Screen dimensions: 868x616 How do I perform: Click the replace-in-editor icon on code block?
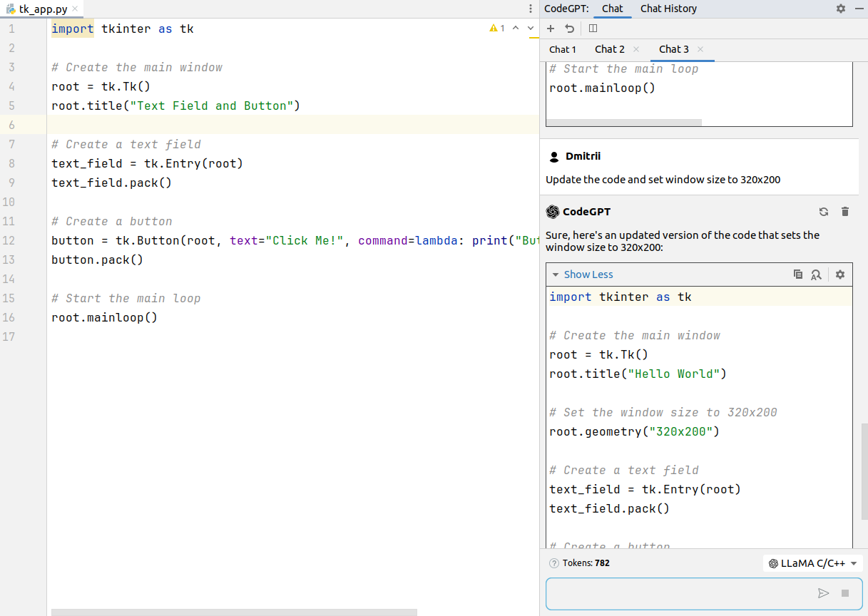coord(816,274)
